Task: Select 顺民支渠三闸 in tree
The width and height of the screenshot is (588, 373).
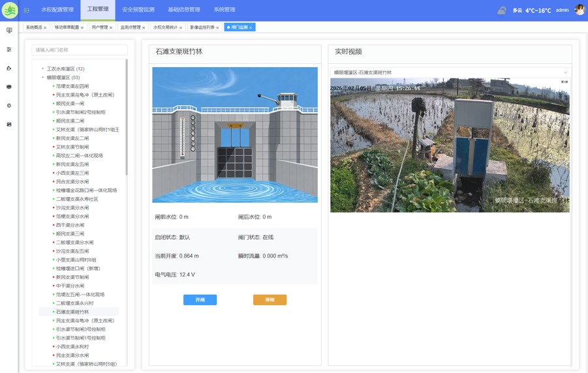Action: [70, 233]
